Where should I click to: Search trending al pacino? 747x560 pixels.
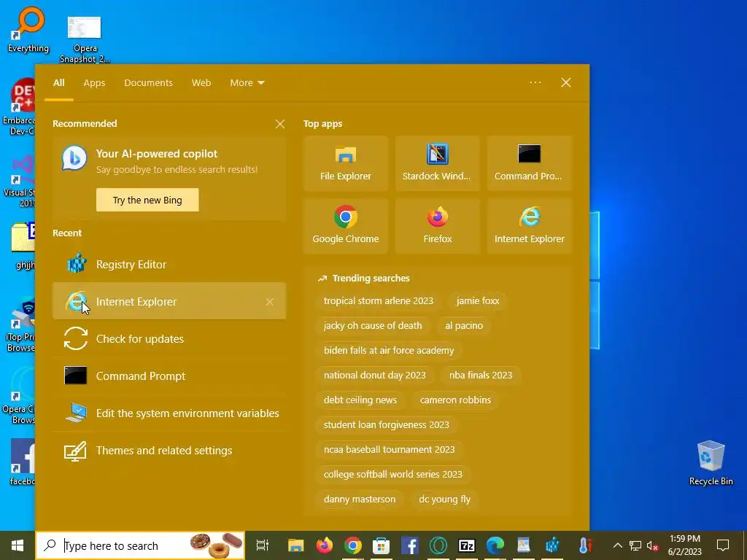pos(464,326)
